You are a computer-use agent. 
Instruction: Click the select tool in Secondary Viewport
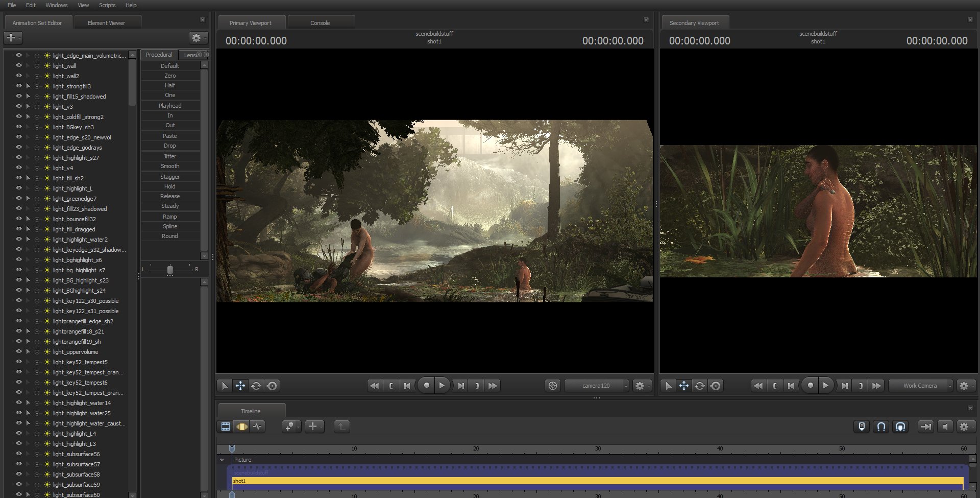click(668, 386)
